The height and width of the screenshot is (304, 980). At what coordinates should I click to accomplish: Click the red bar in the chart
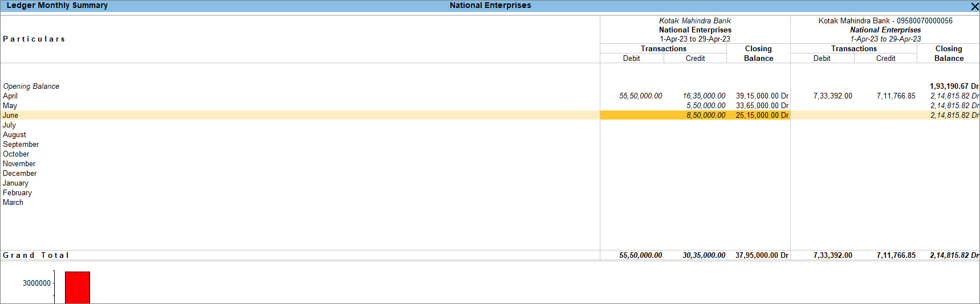(78, 287)
